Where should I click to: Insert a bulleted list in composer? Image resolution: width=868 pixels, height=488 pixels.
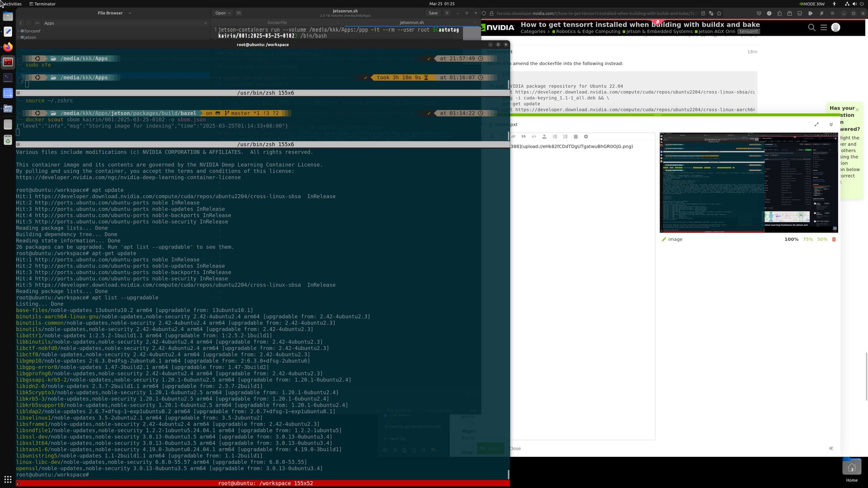pyautogui.click(x=555, y=136)
